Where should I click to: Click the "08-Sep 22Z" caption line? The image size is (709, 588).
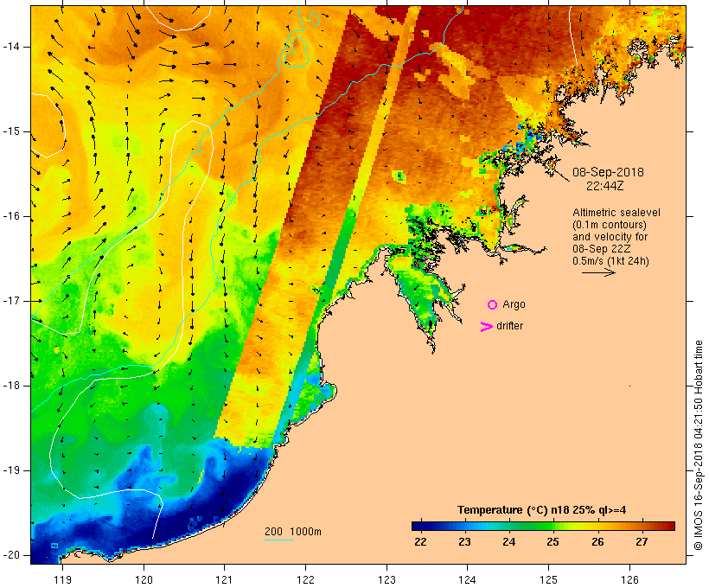[602, 249]
